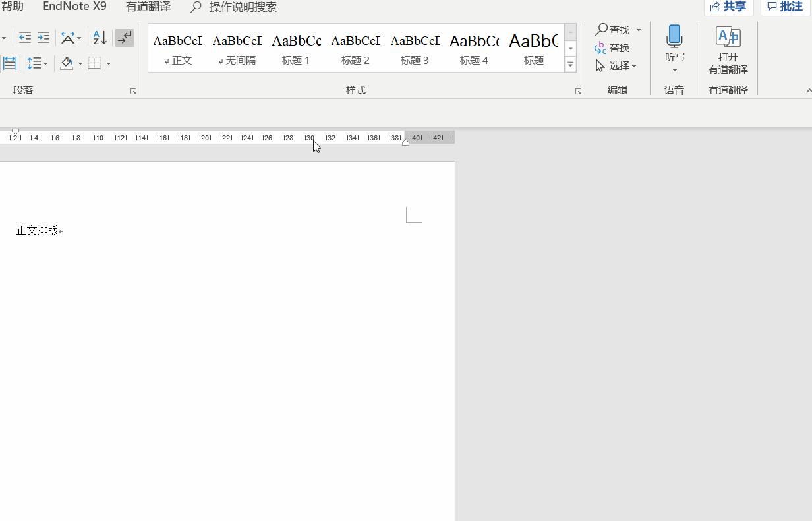Open the Asian layout dropdown arrow

tap(79, 38)
